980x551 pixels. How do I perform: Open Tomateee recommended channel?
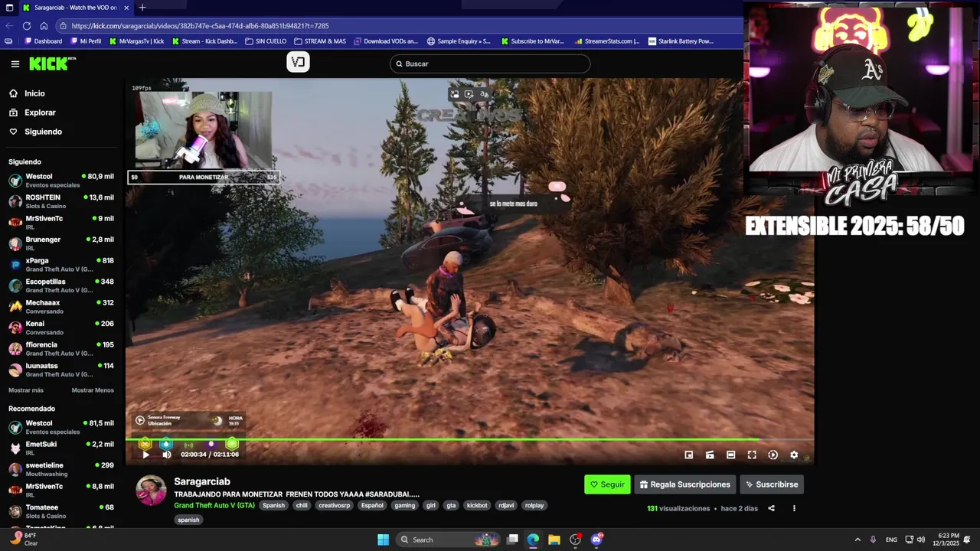61,511
